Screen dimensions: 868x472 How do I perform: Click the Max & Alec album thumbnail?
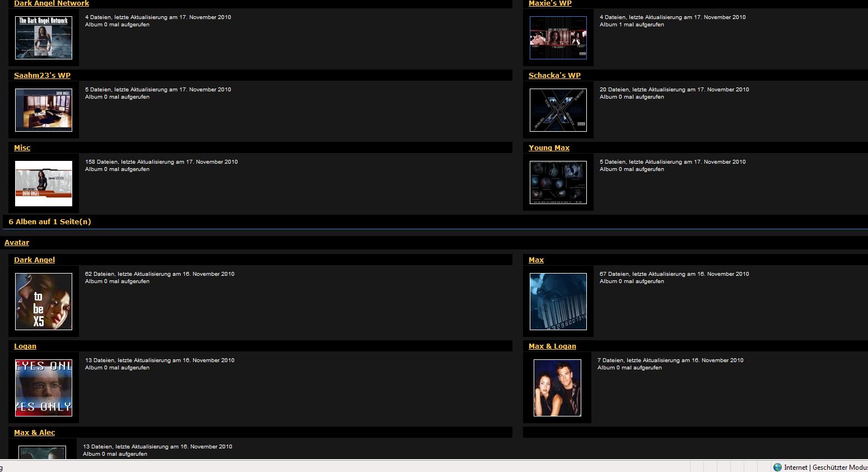tap(42, 452)
